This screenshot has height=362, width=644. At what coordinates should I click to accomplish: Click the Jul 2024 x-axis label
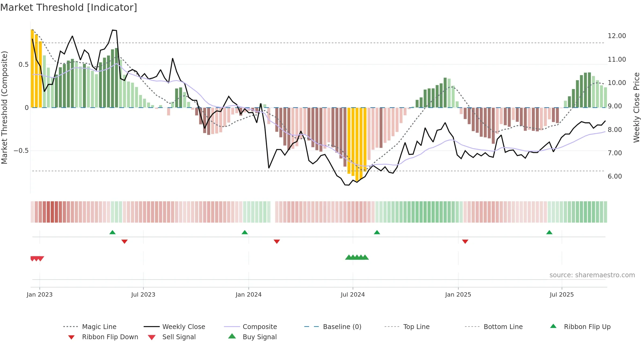(353, 294)
